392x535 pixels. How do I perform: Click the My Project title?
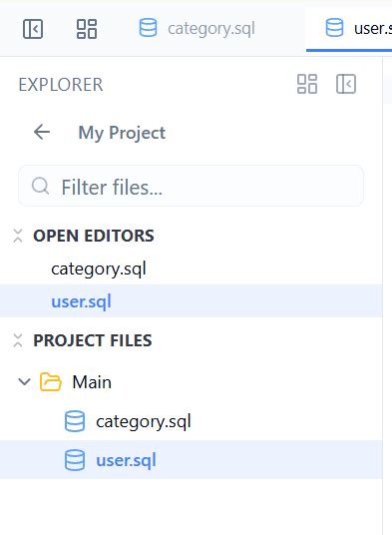[122, 133]
